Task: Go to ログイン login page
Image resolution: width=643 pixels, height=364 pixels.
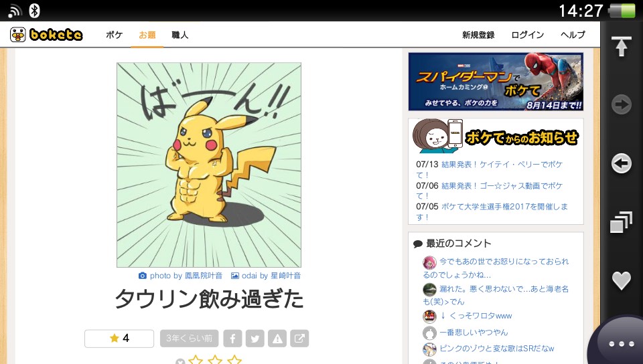Action: click(x=527, y=35)
